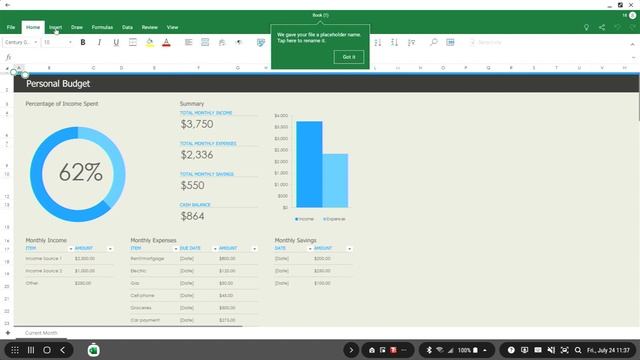640x360 pixels.
Task: Open the Excel app in taskbar
Action: 93,350
